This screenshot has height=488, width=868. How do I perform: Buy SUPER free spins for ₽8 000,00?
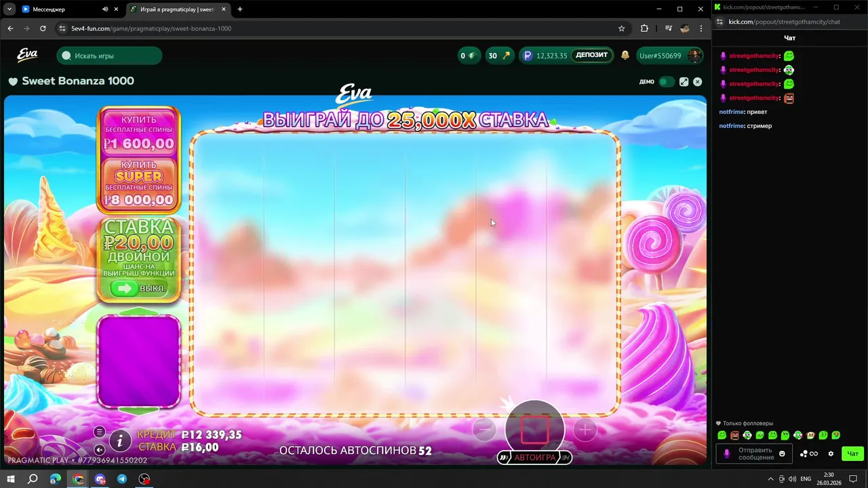tap(139, 184)
